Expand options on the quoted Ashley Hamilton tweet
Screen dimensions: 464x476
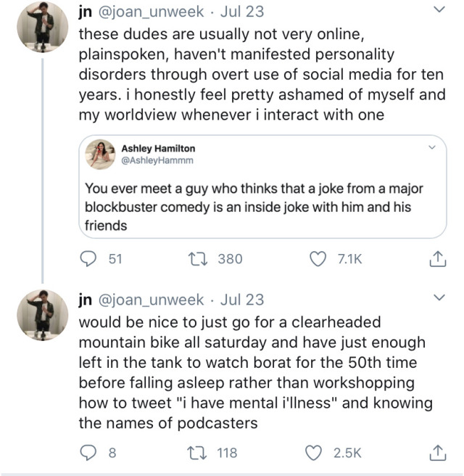click(432, 148)
